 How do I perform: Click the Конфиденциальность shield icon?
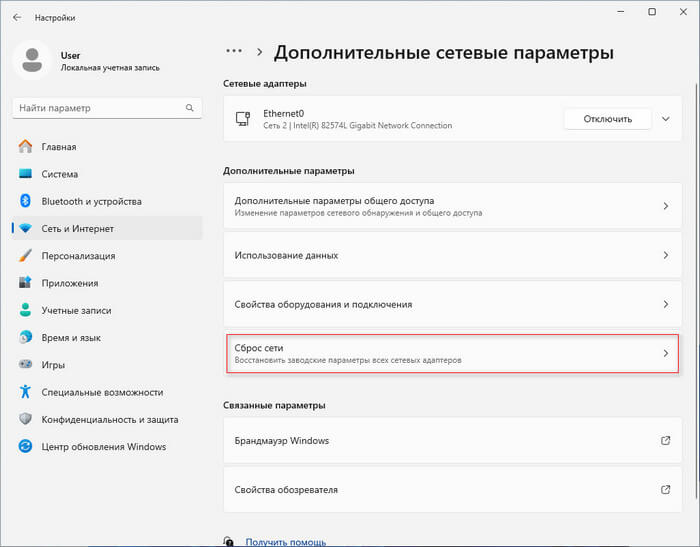click(x=25, y=419)
